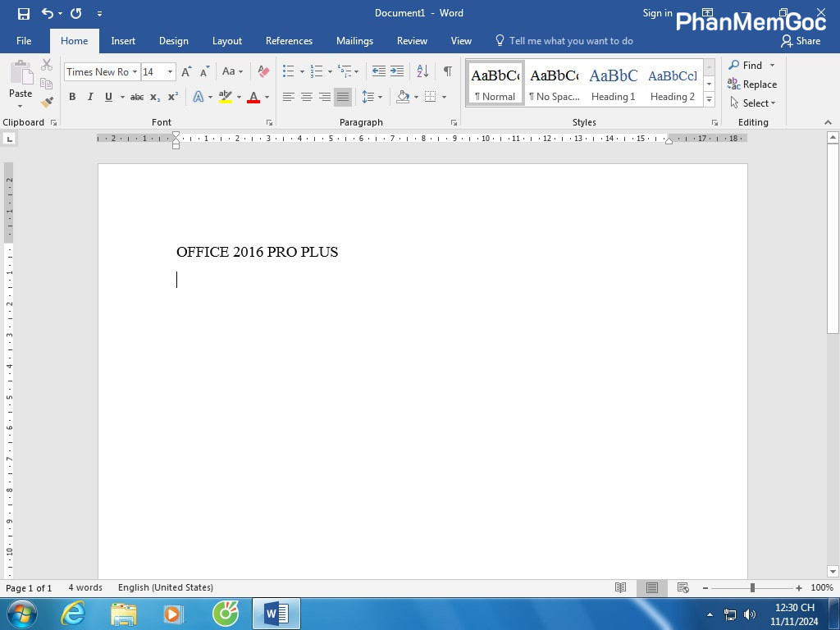The height and width of the screenshot is (630, 840).
Task: Increase indent of the paragraph
Action: tap(397, 72)
